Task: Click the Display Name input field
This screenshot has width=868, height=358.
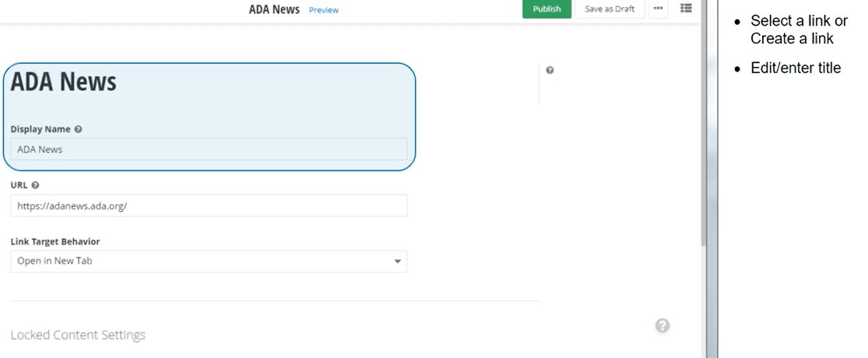Action: click(209, 149)
